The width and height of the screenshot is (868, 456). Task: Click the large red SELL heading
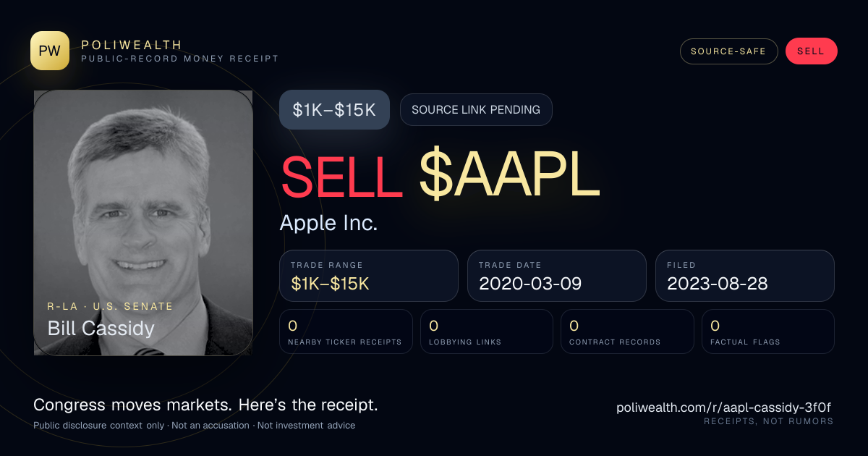click(x=341, y=177)
